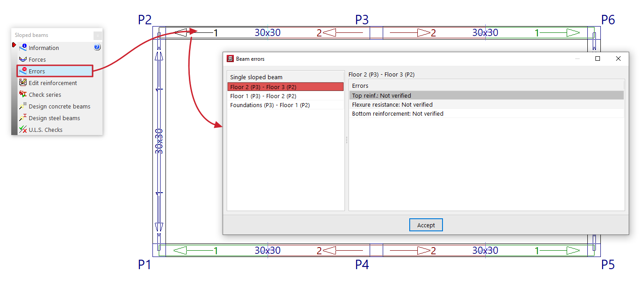644x293 pixels.
Task: Click column label P6 in drawing
Action: coord(608,19)
